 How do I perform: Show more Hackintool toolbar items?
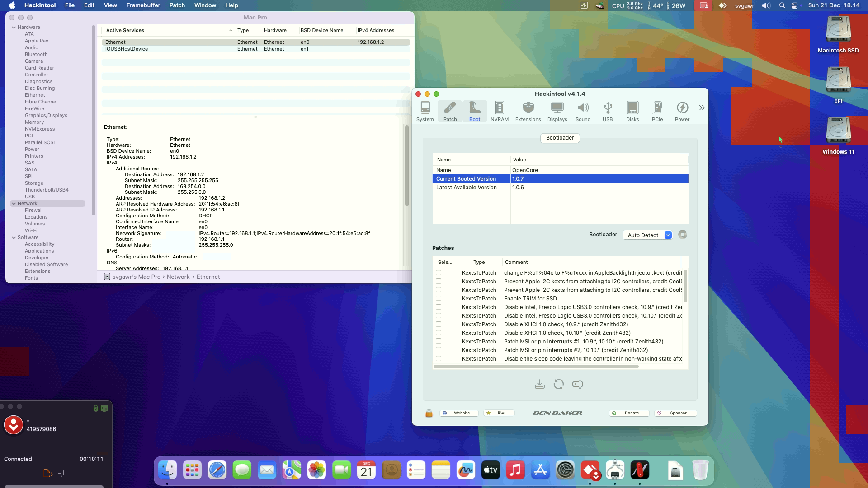(x=702, y=108)
